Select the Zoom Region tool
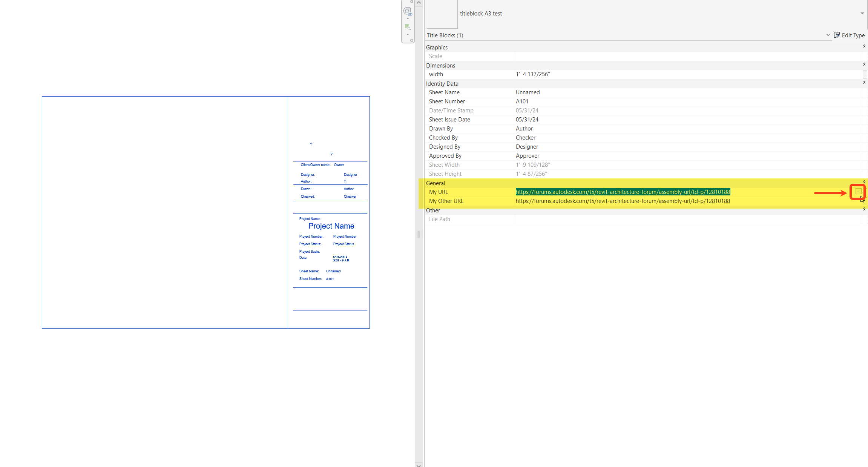Image resolution: width=868 pixels, height=467 pixels. coord(408,27)
